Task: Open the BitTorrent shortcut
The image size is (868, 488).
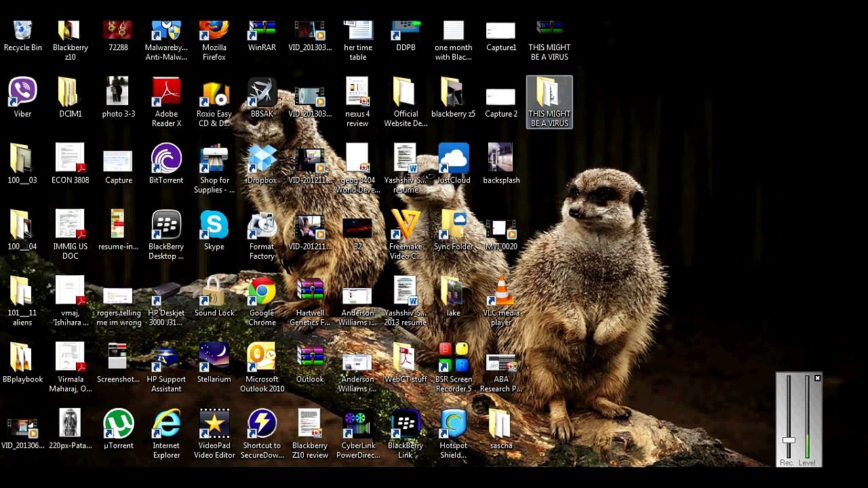Action: 166,165
